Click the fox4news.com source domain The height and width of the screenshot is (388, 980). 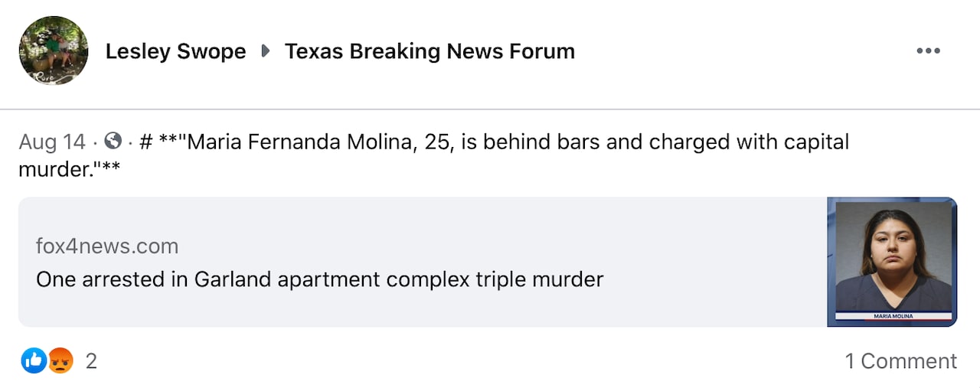(x=107, y=246)
